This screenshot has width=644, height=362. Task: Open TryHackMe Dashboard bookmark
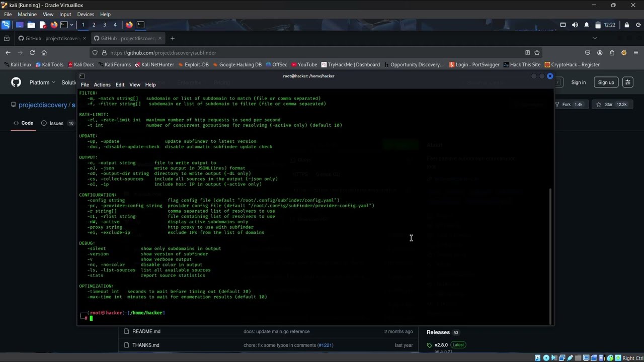click(x=350, y=64)
